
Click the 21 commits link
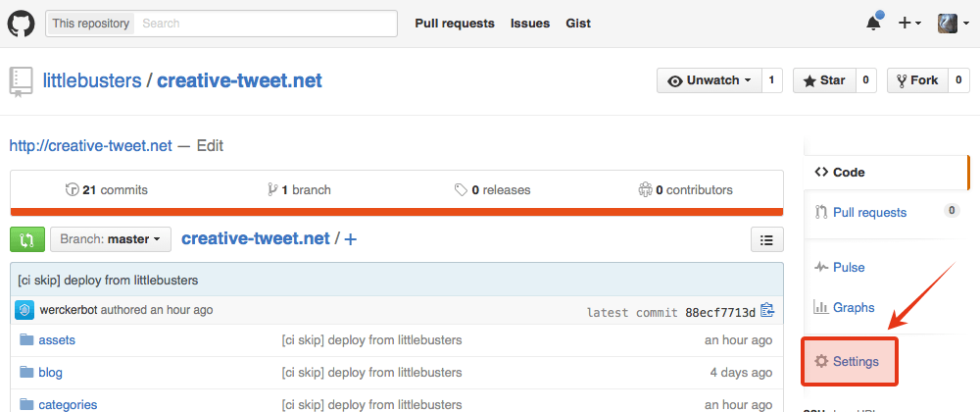point(107,189)
